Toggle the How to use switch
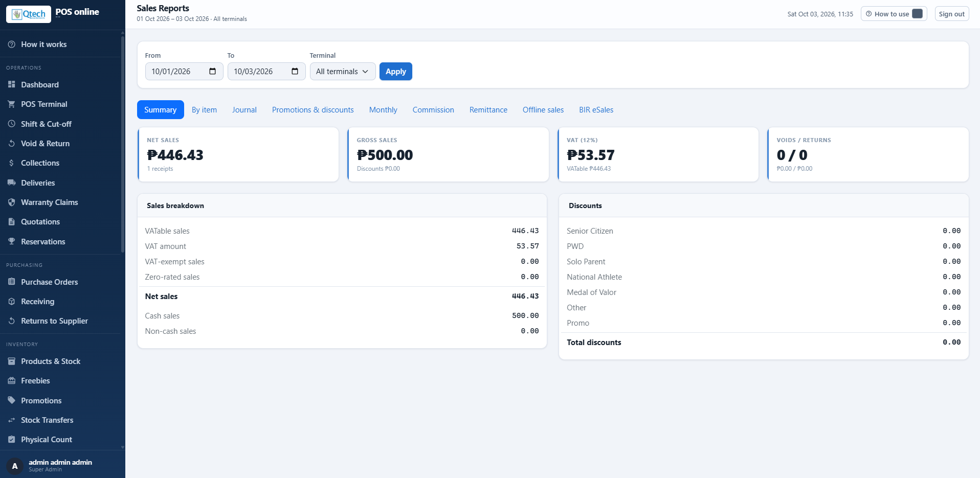The image size is (980, 478). [918, 14]
